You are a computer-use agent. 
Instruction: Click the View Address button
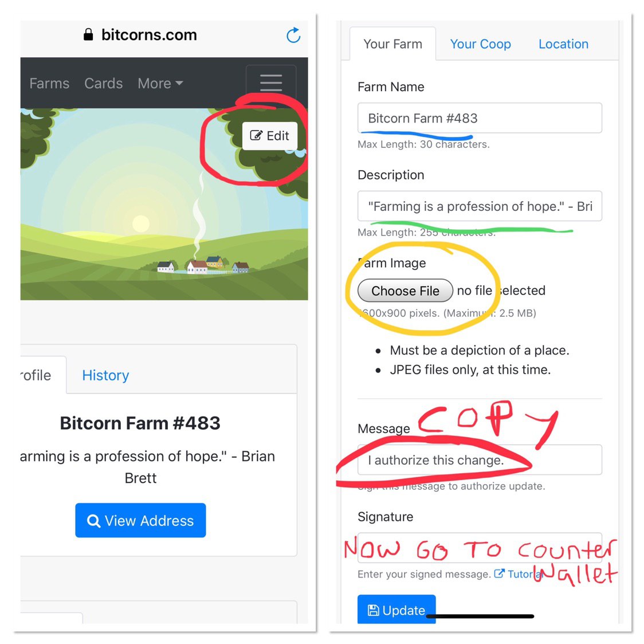140,520
